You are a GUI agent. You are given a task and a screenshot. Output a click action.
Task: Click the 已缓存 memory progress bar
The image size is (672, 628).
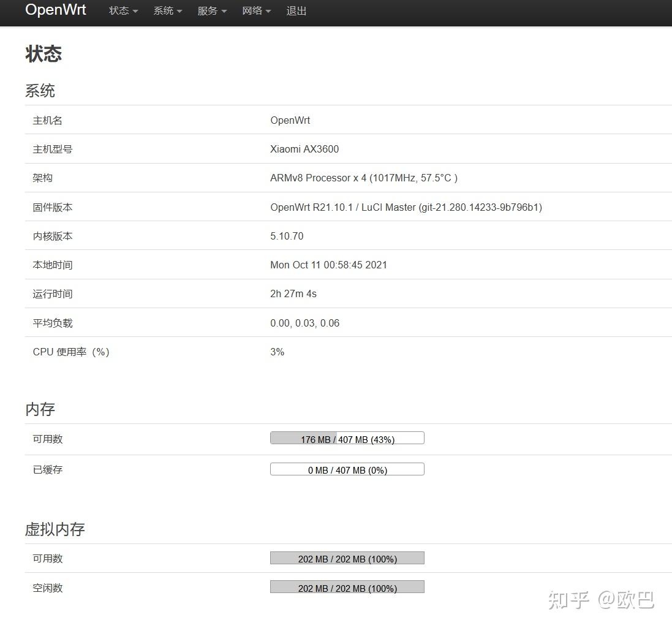tap(347, 469)
